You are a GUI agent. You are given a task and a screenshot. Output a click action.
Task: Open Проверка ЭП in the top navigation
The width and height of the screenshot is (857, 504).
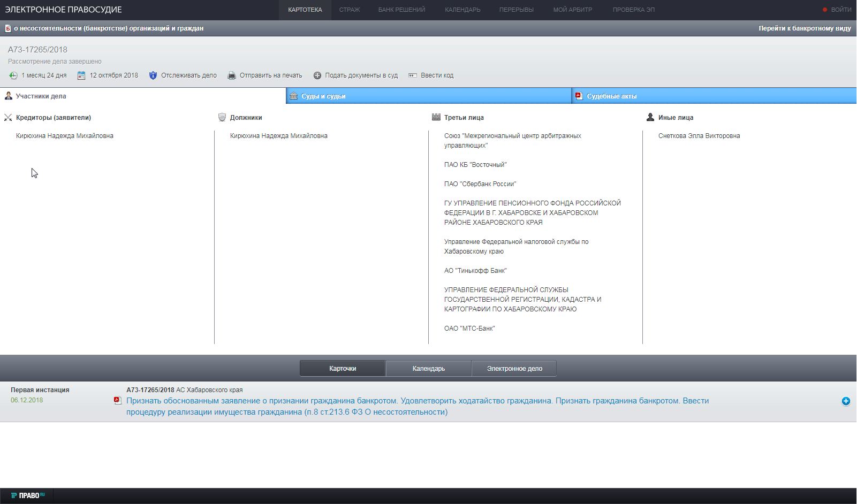(x=633, y=10)
